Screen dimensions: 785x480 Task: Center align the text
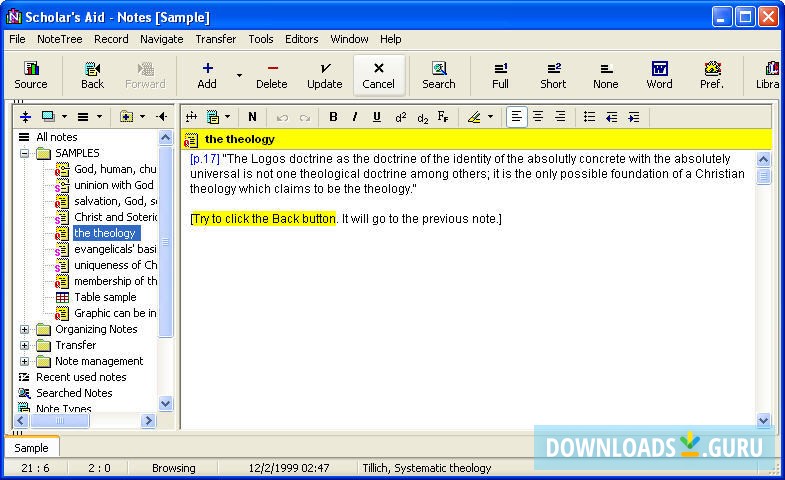pyautogui.click(x=538, y=117)
